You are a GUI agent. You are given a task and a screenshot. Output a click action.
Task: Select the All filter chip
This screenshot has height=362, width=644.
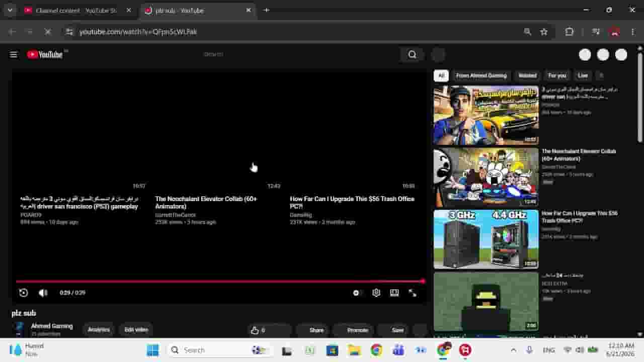pyautogui.click(x=441, y=75)
